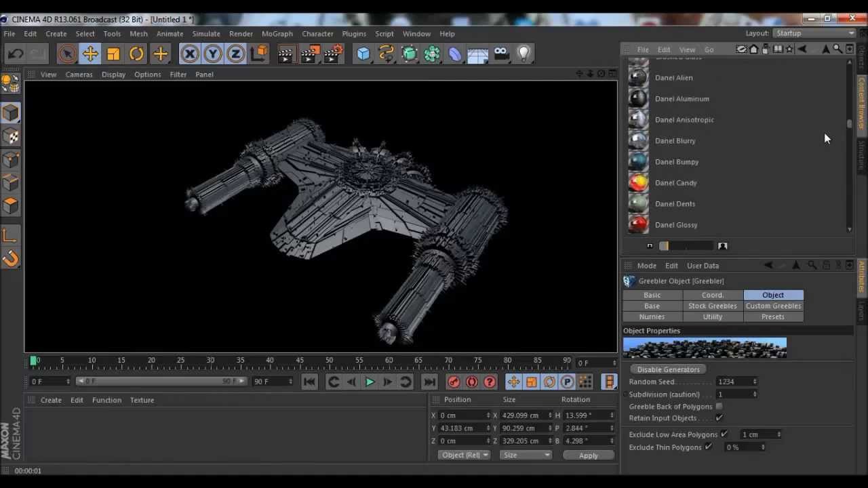Open the Render View clapperboard icon
Image resolution: width=868 pixels, height=488 pixels.
pyautogui.click(x=286, y=54)
